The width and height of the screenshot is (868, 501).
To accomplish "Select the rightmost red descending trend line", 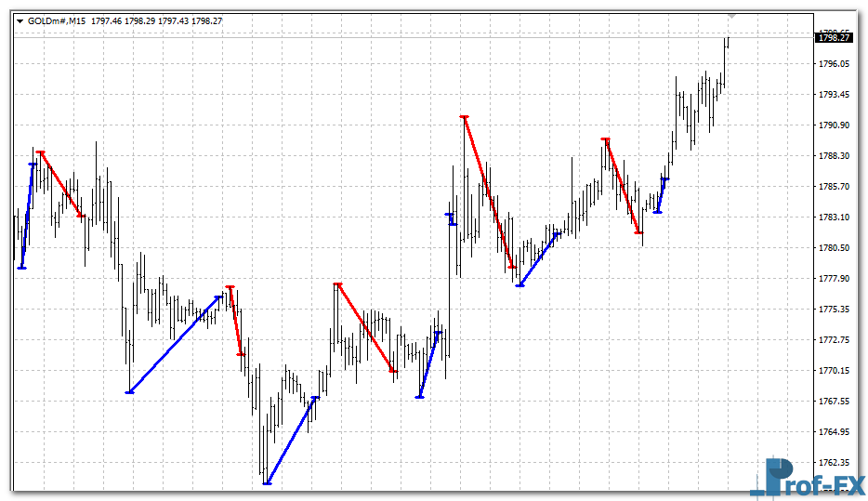I will pos(622,186).
